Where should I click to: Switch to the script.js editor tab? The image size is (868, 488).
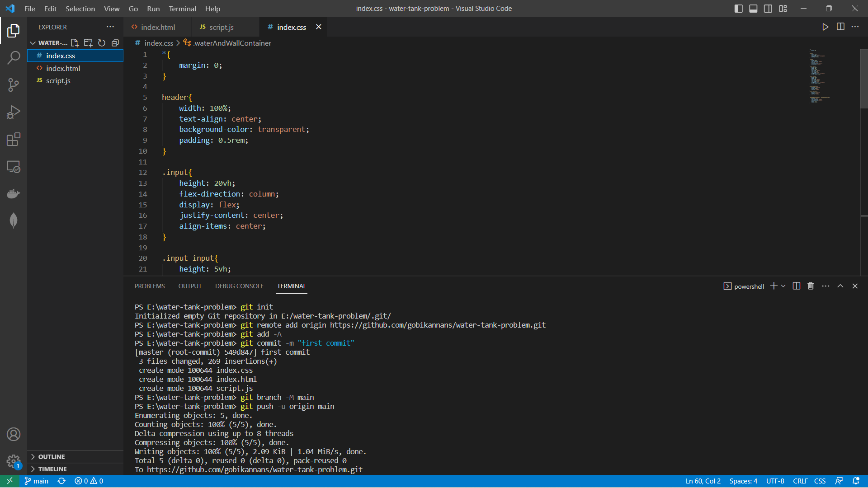(x=221, y=27)
